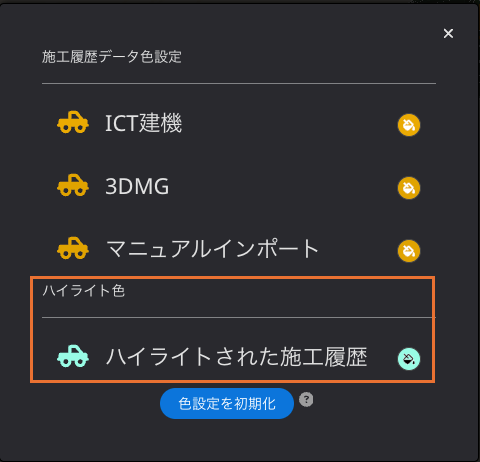The width and height of the screenshot is (480, 462).
Task: Click the 施工履歴データ色設定 dialog title
Action: click(x=112, y=57)
